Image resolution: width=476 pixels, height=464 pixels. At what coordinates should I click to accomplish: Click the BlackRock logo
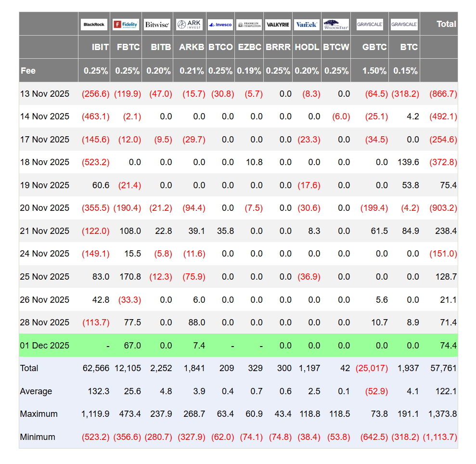tap(94, 24)
